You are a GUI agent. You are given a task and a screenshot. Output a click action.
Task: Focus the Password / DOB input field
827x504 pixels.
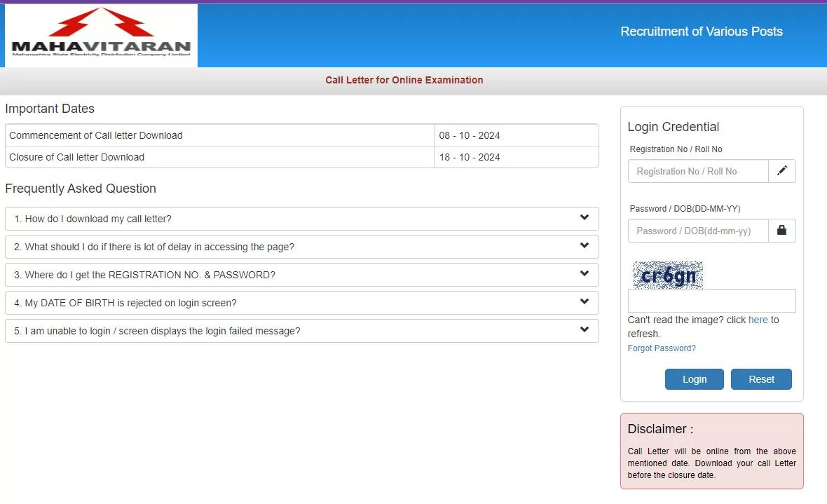(x=698, y=231)
